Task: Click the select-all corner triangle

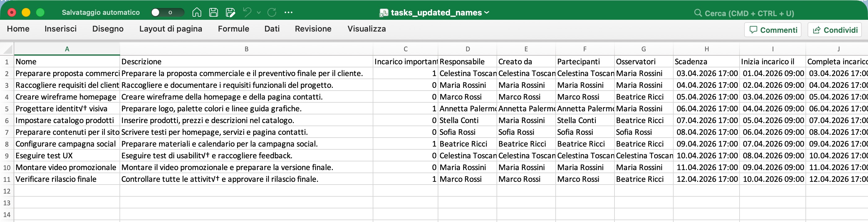Action: click(8, 49)
